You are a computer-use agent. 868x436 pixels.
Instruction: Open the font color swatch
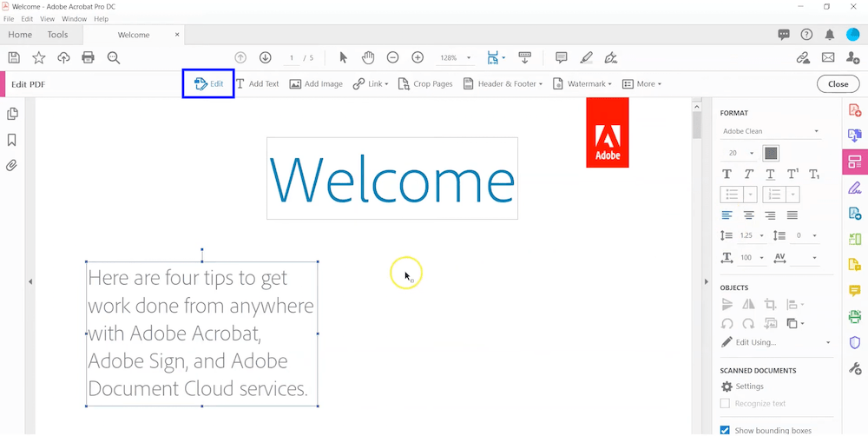point(771,153)
